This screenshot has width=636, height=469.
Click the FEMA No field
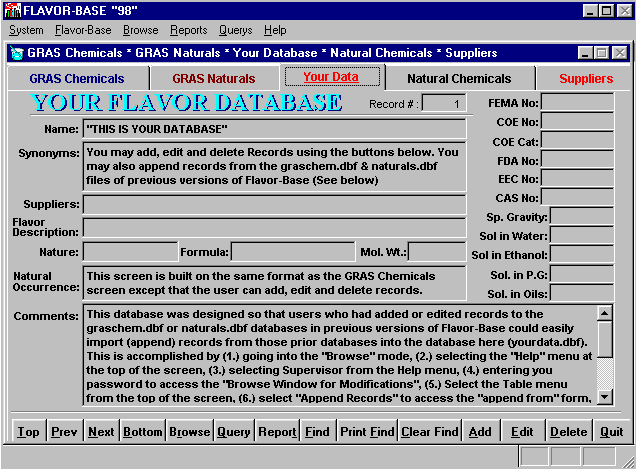click(x=578, y=102)
